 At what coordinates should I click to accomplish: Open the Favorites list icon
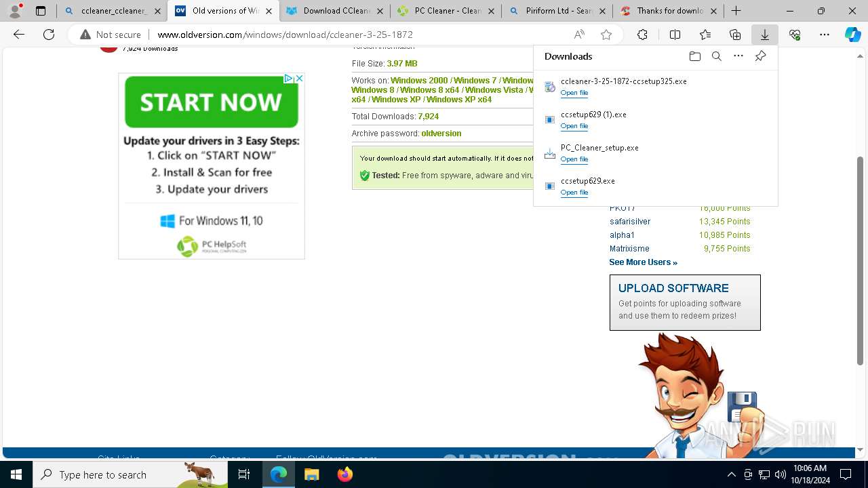[705, 35]
